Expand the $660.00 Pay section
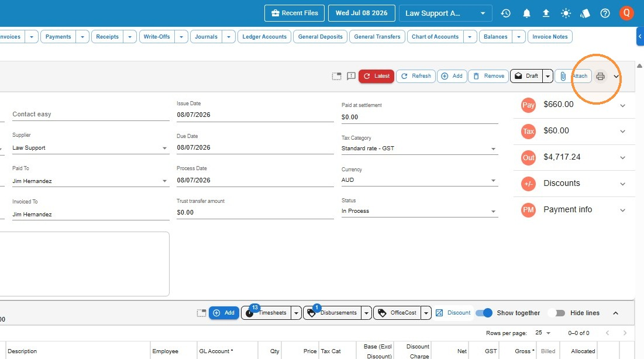The width and height of the screenshot is (644, 359). 622,106
